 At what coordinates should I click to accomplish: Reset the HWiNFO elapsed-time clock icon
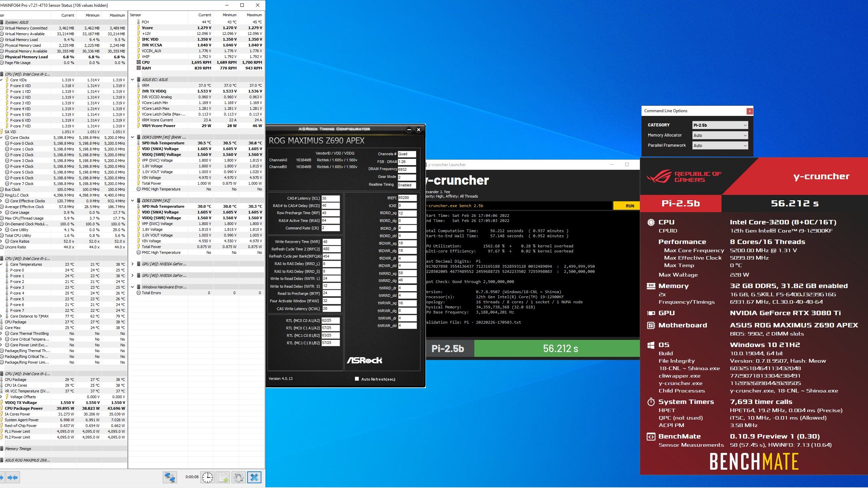point(208,477)
